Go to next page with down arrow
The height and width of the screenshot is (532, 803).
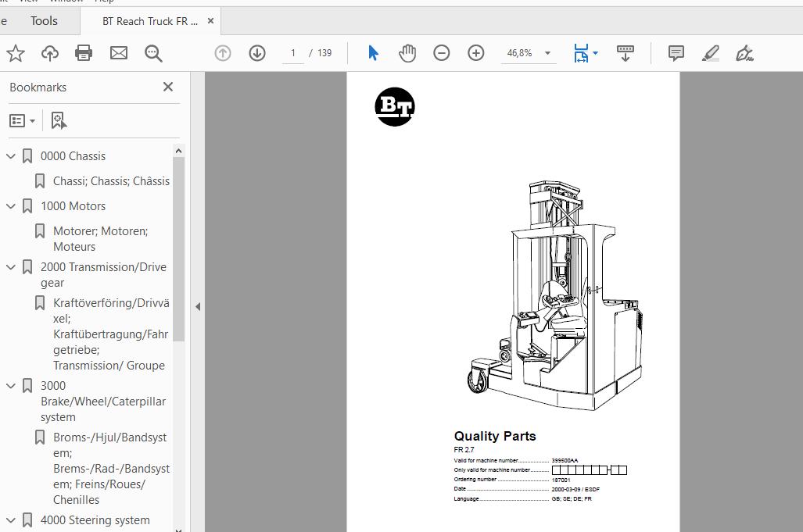(257, 53)
